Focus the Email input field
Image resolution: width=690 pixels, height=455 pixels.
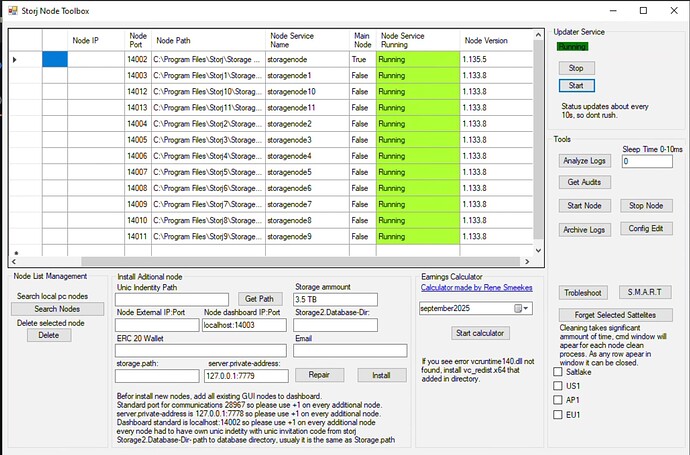pyautogui.click(x=350, y=351)
